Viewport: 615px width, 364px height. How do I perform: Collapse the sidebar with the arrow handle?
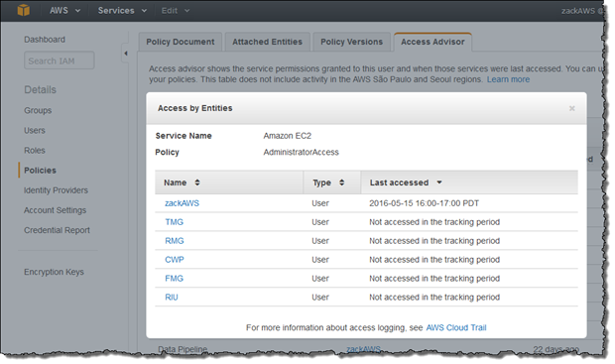click(126, 54)
